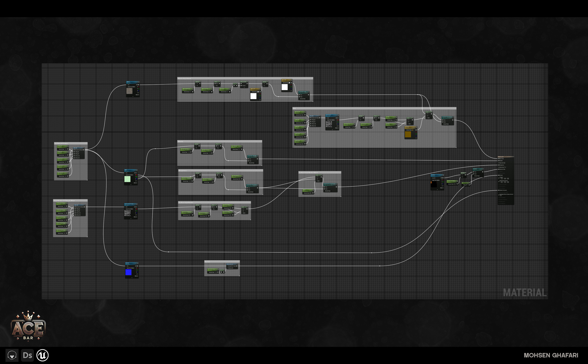Click the Result pin of UV Tiling MF_PSR node

(83, 150)
